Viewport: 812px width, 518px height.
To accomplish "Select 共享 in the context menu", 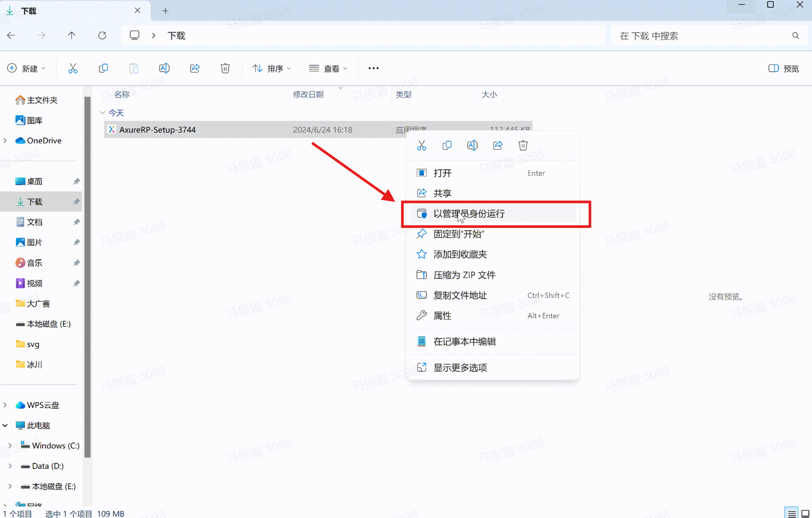I will tap(493, 193).
